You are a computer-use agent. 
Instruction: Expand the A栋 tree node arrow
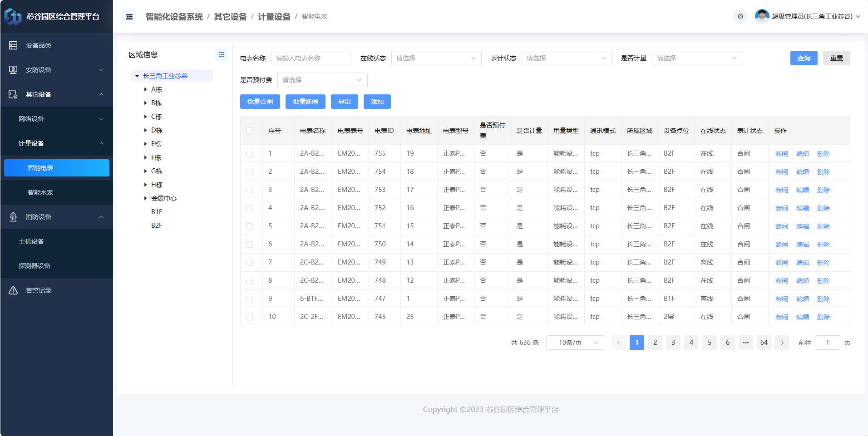(145, 89)
